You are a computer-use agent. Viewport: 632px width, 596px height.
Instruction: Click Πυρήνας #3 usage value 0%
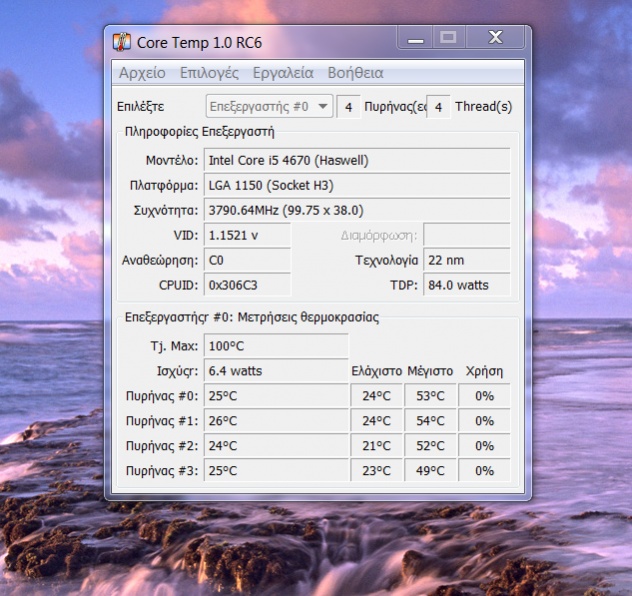coord(484,471)
